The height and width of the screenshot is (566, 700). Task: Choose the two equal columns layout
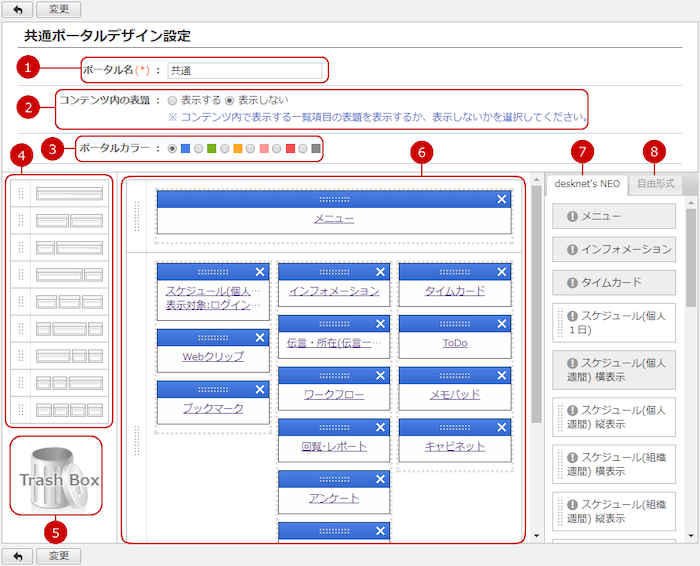pos(68,220)
